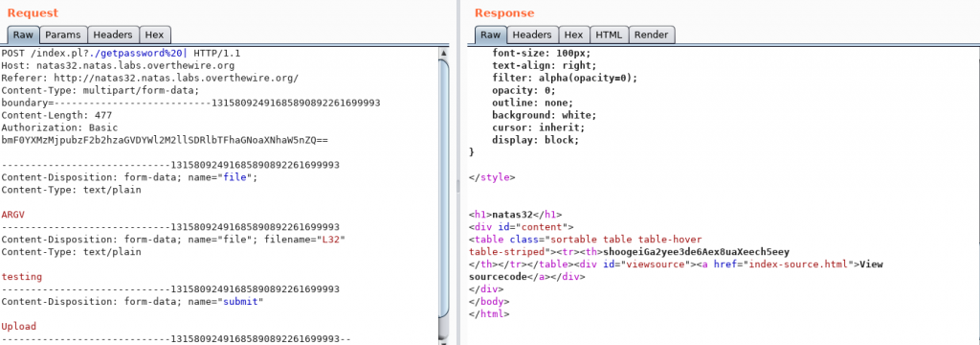Switch to the Request Raw tab

24,35
